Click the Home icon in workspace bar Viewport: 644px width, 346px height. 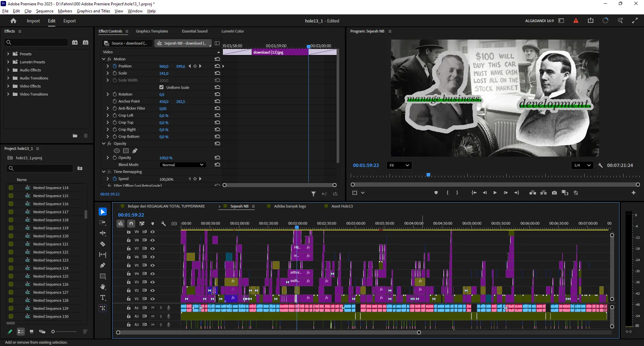pos(13,21)
